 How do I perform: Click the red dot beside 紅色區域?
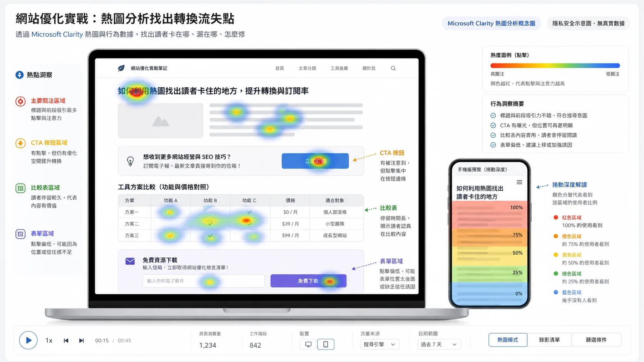[x=556, y=217]
